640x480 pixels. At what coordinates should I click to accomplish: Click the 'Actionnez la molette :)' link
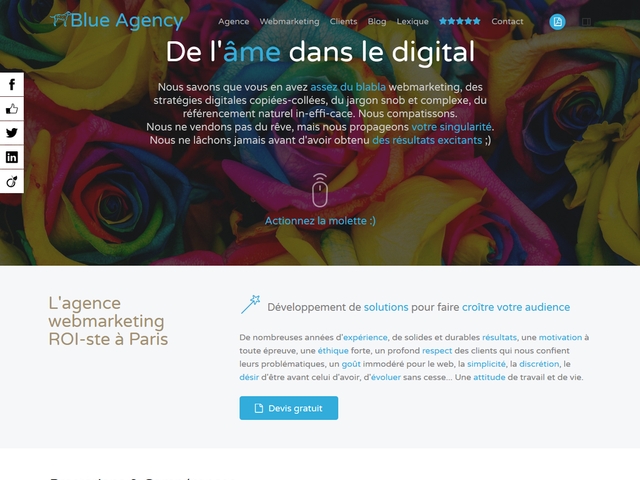(320, 221)
